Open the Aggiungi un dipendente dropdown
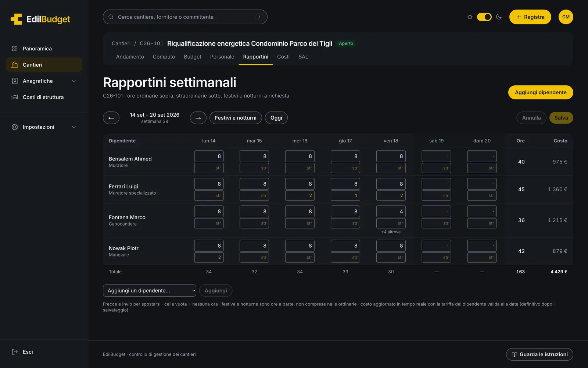The height and width of the screenshot is (368, 588). (x=150, y=290)
